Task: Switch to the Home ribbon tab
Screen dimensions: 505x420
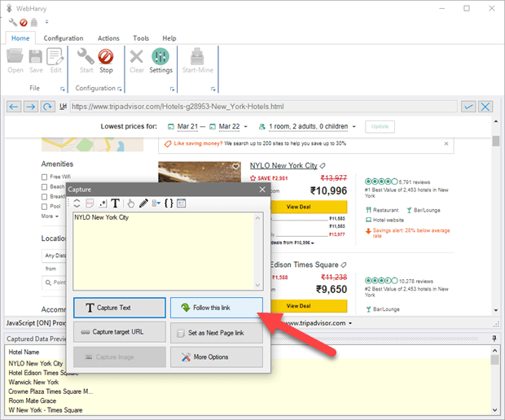Action: 20,38
